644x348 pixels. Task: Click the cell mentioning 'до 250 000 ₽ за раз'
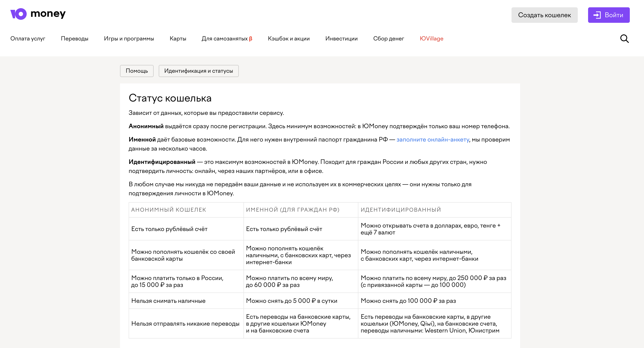click(434, 281)
